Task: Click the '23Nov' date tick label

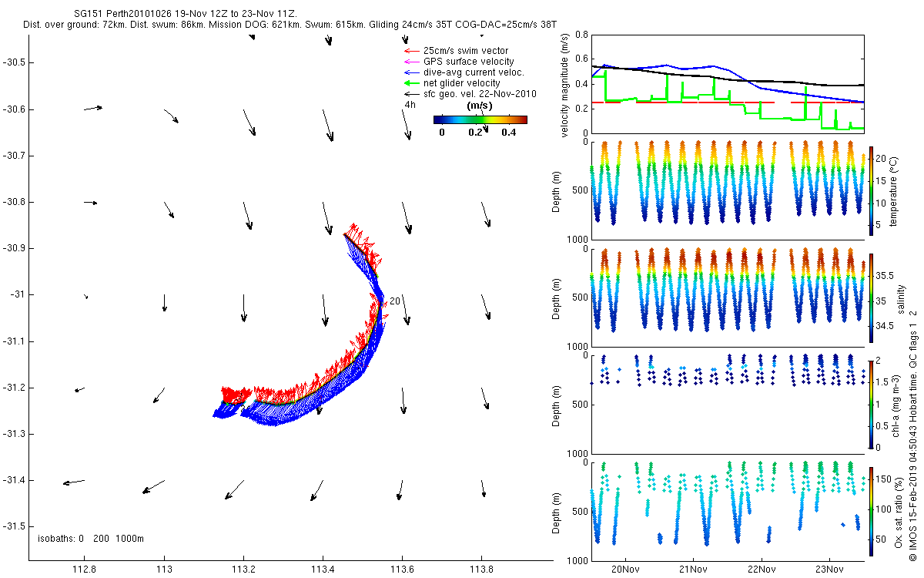Action: (x=829, y=570)
